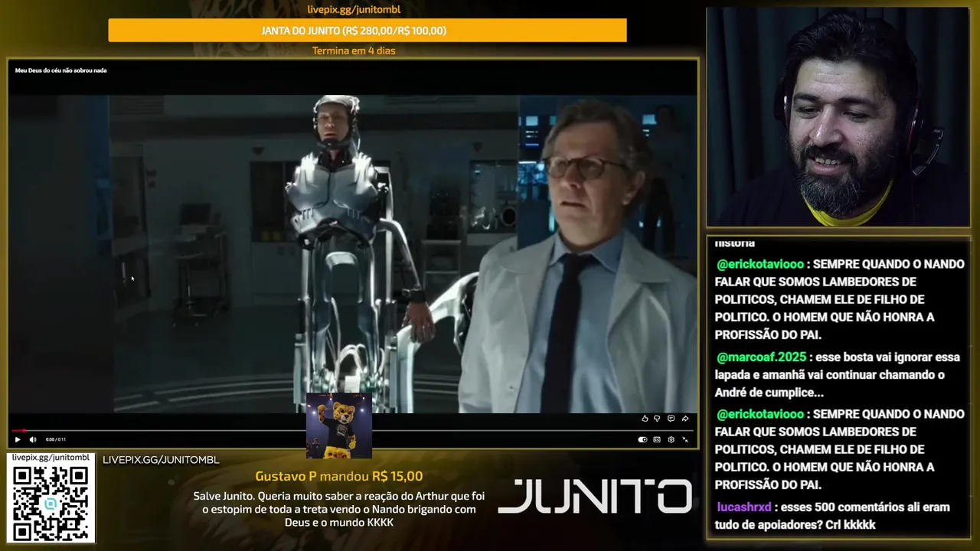Click the leopard mascot donation thumbnail
Screen dimensions: 980x551
click(x=339, y=426)
